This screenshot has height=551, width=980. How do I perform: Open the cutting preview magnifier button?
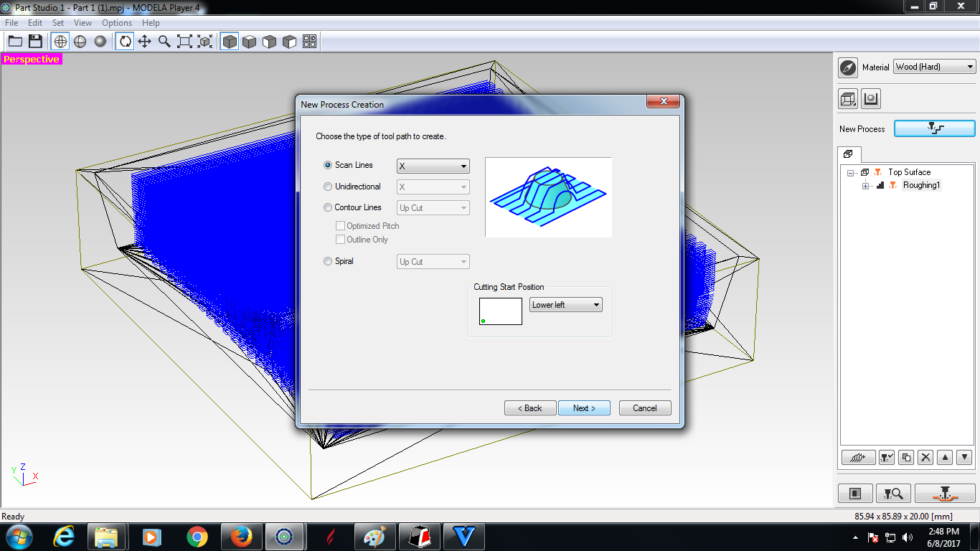click(894, 494)
